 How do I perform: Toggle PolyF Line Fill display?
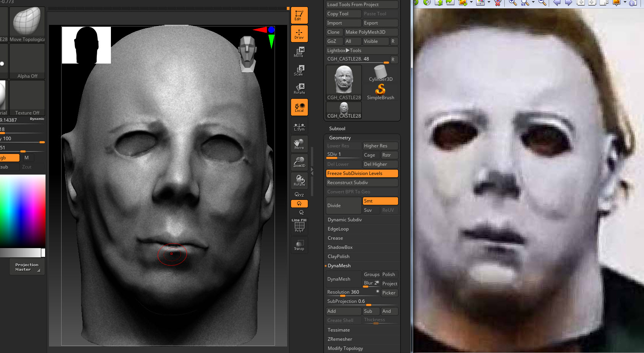point(299,226)
